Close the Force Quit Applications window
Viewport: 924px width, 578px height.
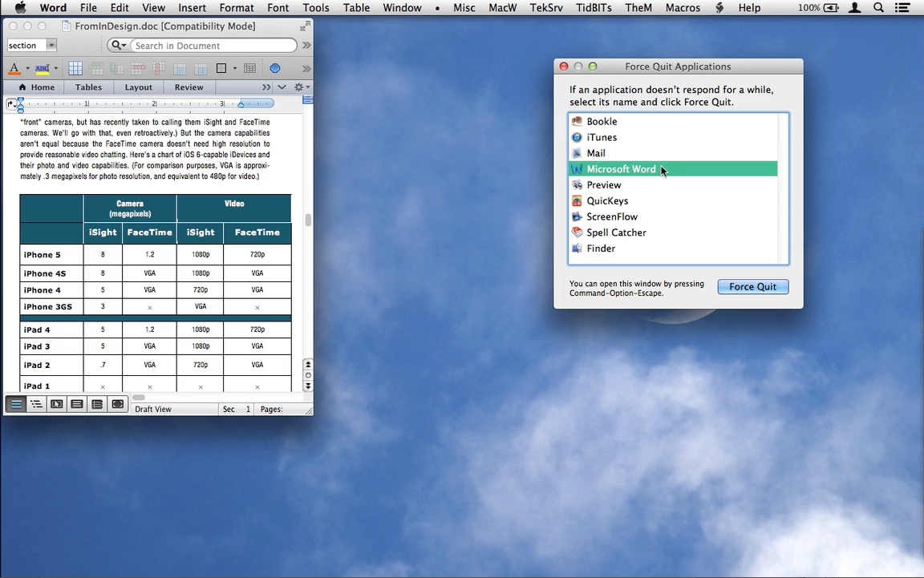click(564, 67)
